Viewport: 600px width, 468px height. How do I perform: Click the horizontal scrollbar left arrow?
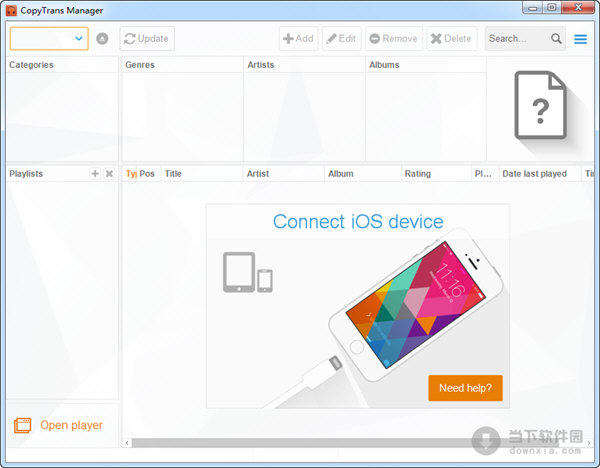coord(127,443)
